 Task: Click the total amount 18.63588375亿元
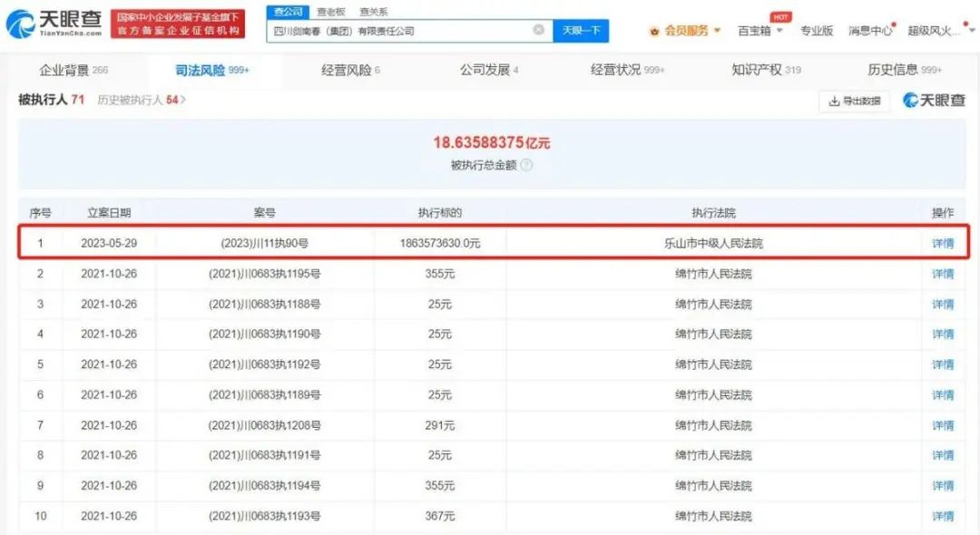tap(492, 142)
